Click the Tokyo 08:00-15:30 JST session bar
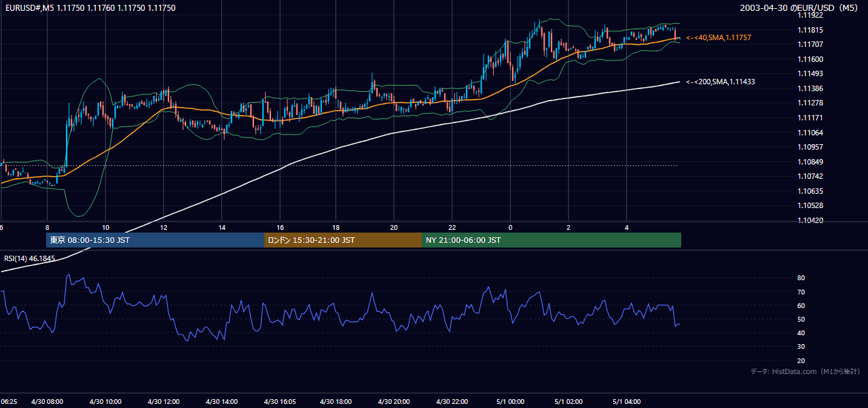Image resolution: width=868 pixels, height=408 pixels. tap(155, 240)
